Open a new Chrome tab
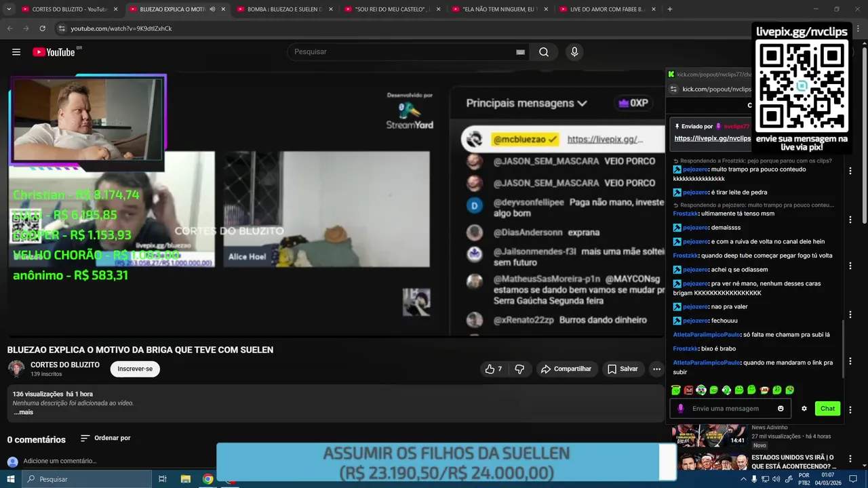This screenshot has height=488, width=868. (670, 9)
